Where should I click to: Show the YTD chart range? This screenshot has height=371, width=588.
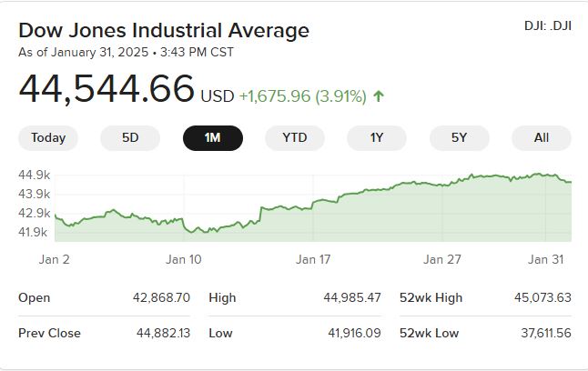294,137
